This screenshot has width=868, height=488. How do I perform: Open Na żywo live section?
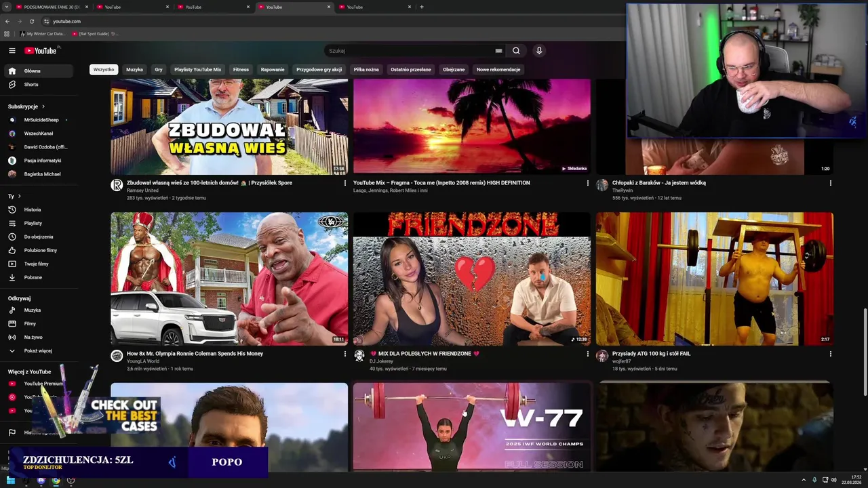click(x=41, y=337)
